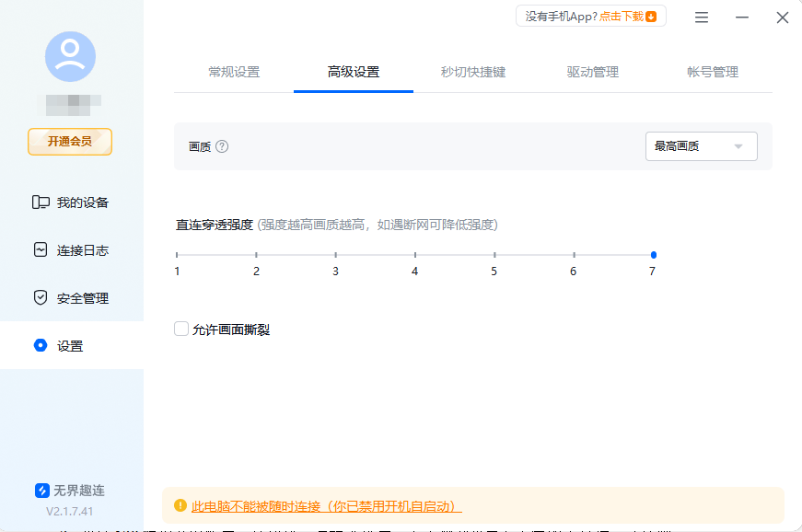802x532 pixels.
Task: Enable the 允许画面撕裂 checkbox
Action: pyautogui.click(x=180, y=328)
